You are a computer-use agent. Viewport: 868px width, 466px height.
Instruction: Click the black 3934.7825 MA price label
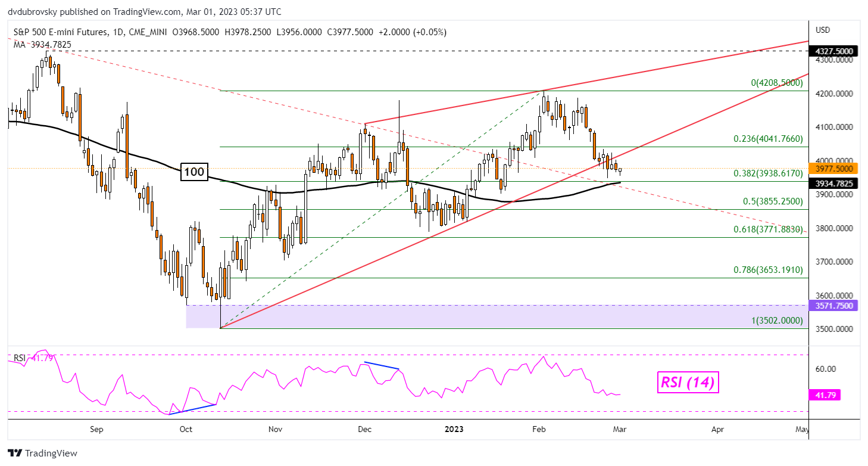click(x=833, y=184)
